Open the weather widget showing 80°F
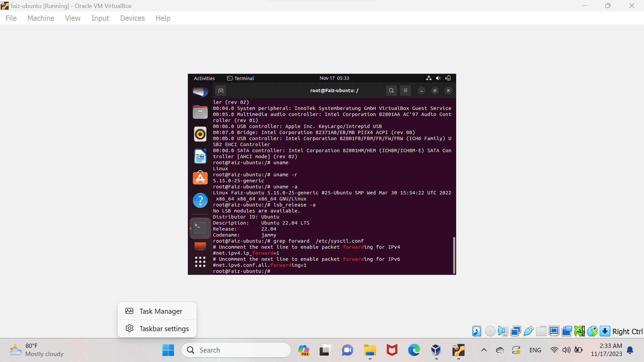The height and width of the screenshot is (362, 644). coord(36,350)
